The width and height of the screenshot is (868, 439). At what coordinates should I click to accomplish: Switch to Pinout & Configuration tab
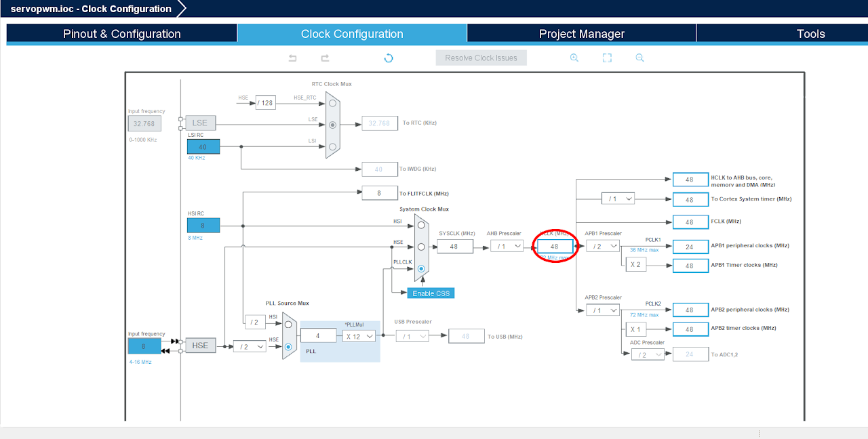[122, 34]
